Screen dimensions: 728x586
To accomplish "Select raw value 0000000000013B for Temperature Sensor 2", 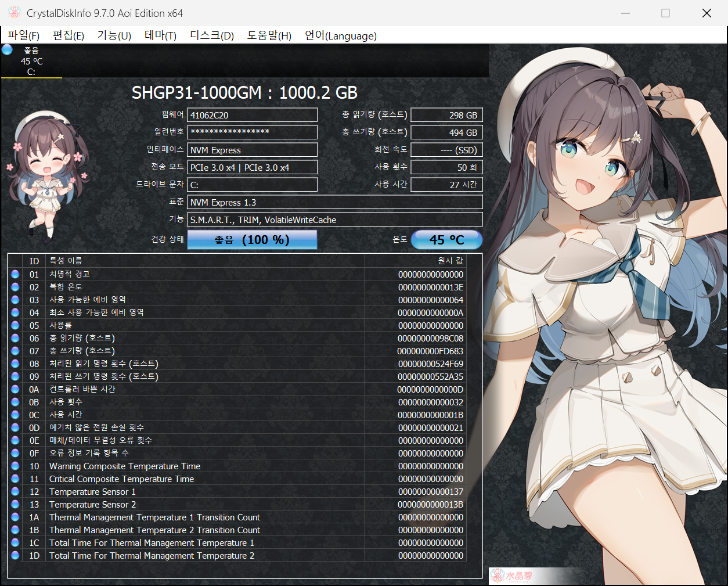I will (x=430, y=505).
